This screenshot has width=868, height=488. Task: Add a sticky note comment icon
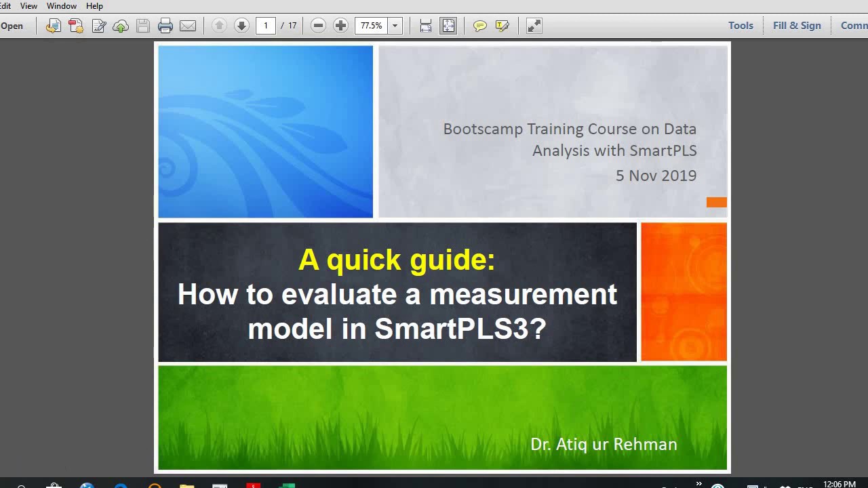(x=479, y=26)
